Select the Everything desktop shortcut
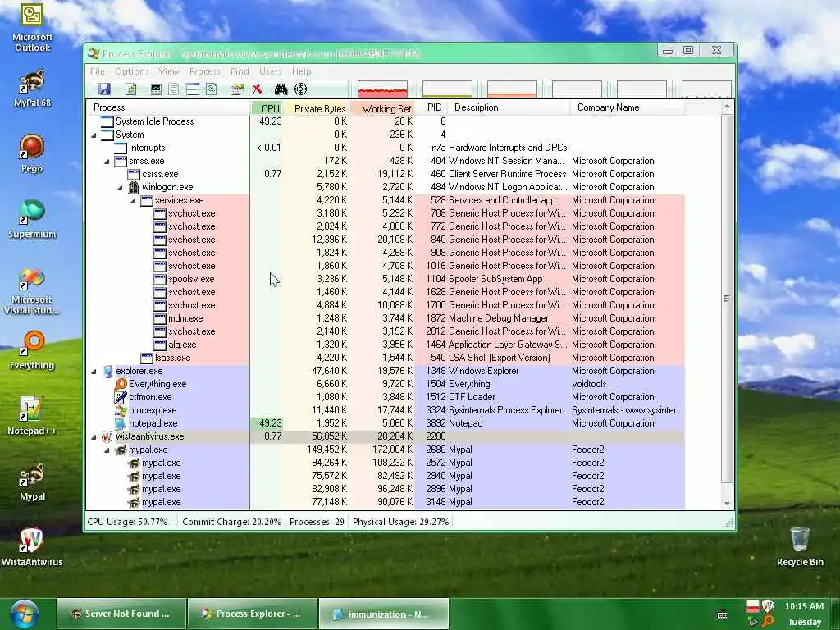 pyautogui.click(x=32, y=351)
